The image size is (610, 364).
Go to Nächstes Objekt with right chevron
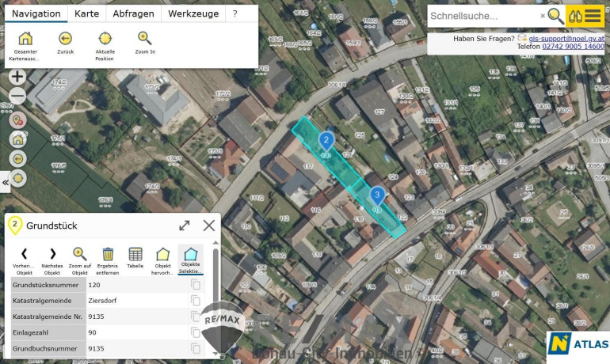(52, 255)
